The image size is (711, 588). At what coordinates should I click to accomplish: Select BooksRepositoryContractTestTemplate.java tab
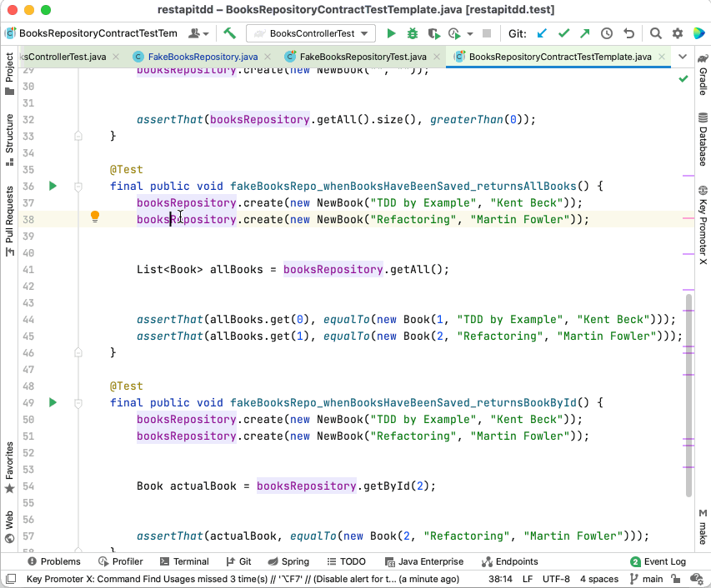click(560, 57)
